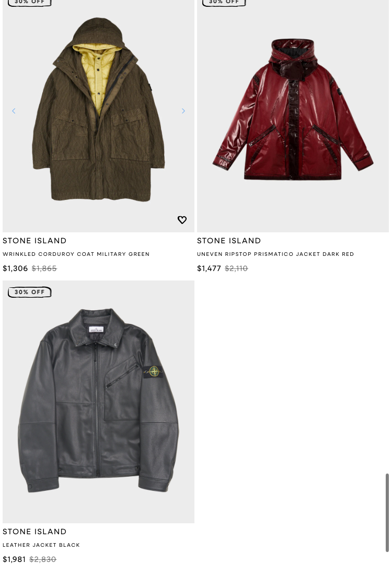Click Stone Island brand above corduroy coat
The width and height of the screenshot is (392, 574).
pyautogui.click(x=34, y=241)
